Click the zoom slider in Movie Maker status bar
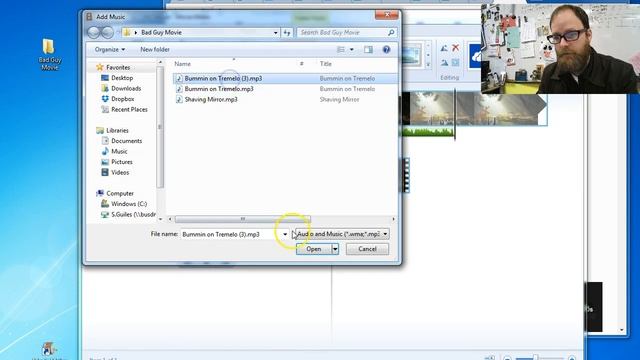The image size is (640, 360). point(535,358)
